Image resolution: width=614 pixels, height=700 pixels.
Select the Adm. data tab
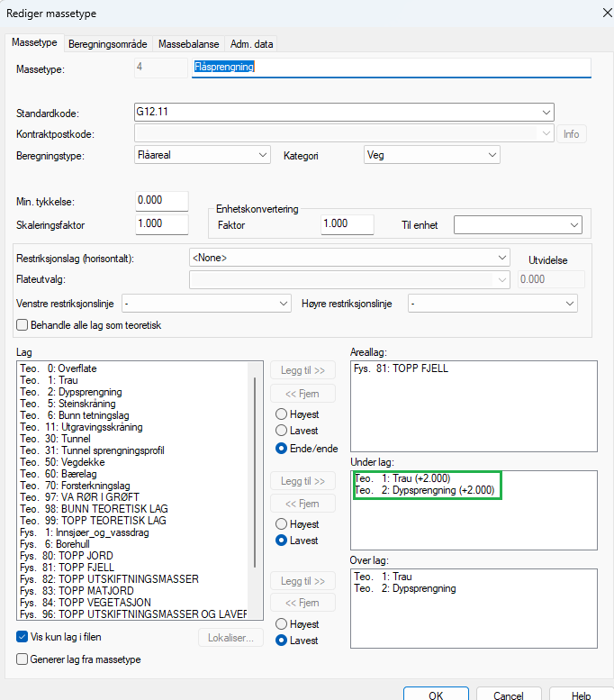[x=251, y=43]
